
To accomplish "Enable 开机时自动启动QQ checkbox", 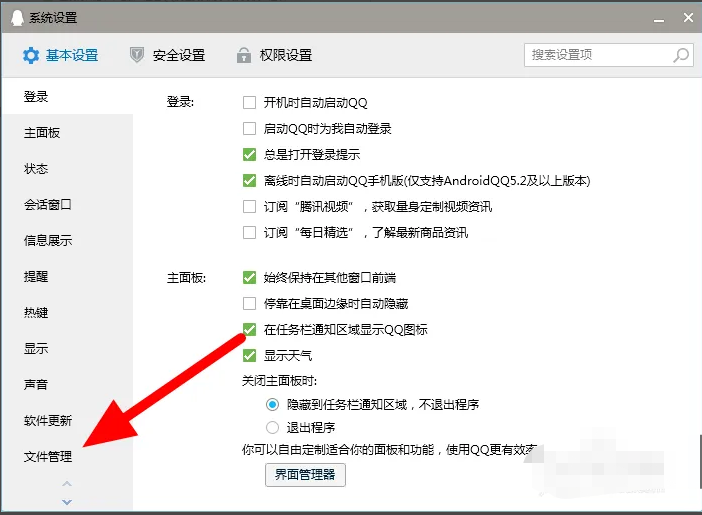I will click(x=250, y=103).
